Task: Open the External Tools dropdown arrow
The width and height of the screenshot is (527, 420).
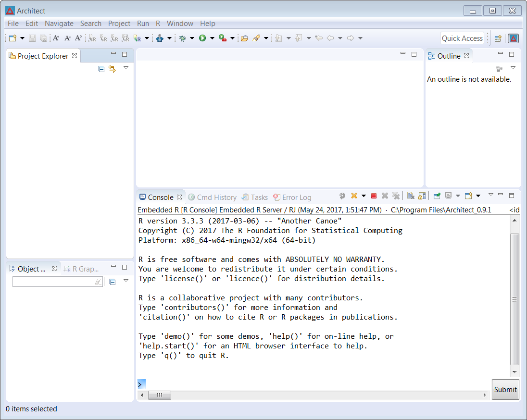Action: coord(232,38)
